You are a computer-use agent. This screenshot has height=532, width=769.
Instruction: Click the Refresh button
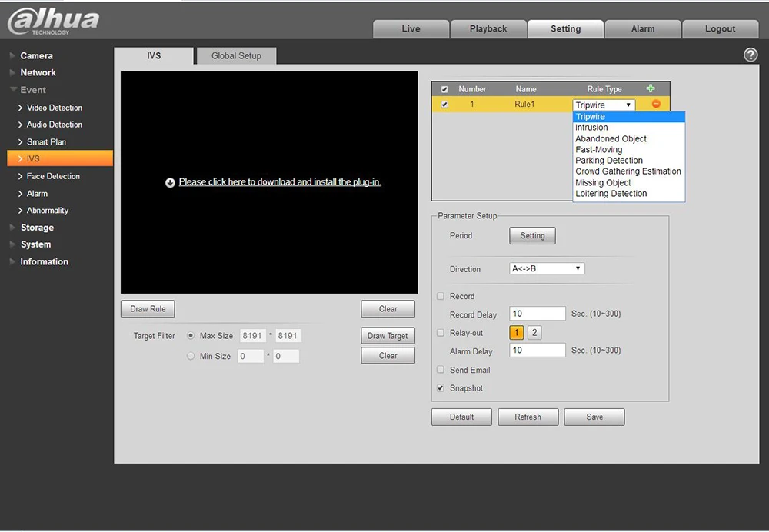(528, 417)
